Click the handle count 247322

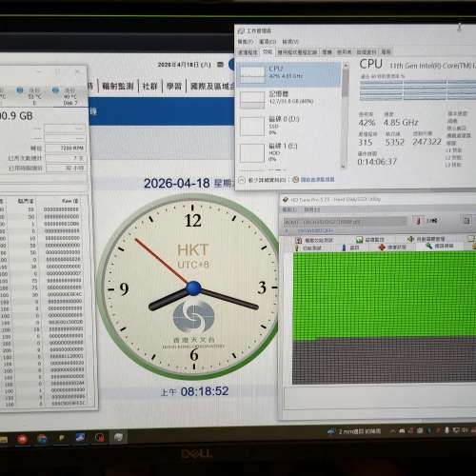point(426,142)
